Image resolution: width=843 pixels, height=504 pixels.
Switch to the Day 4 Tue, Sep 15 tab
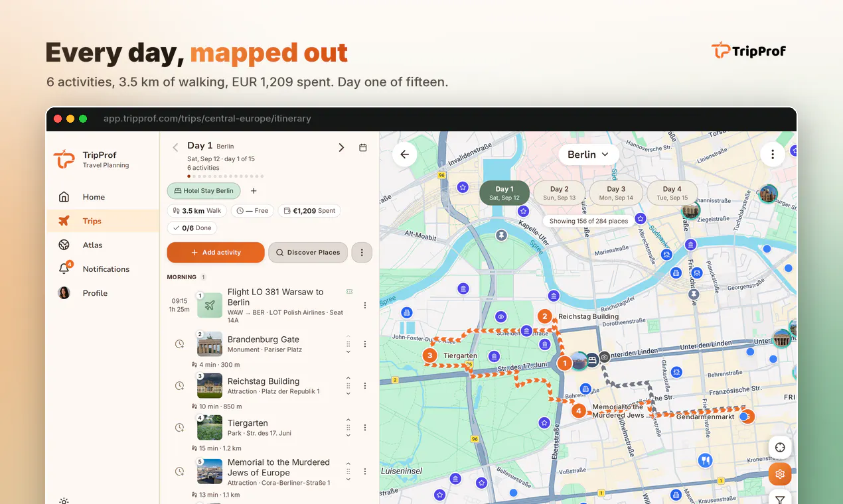tap(672, 193)
